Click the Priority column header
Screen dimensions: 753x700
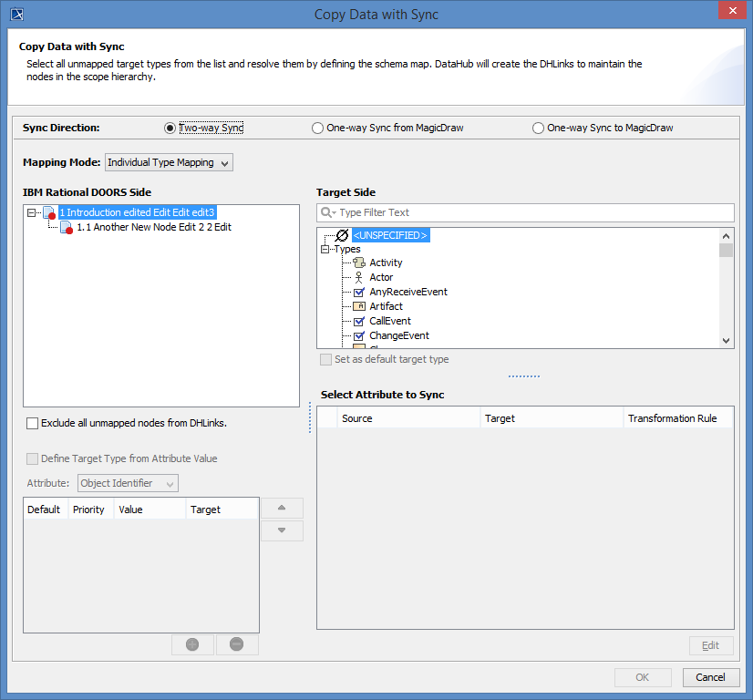[91, 510]
